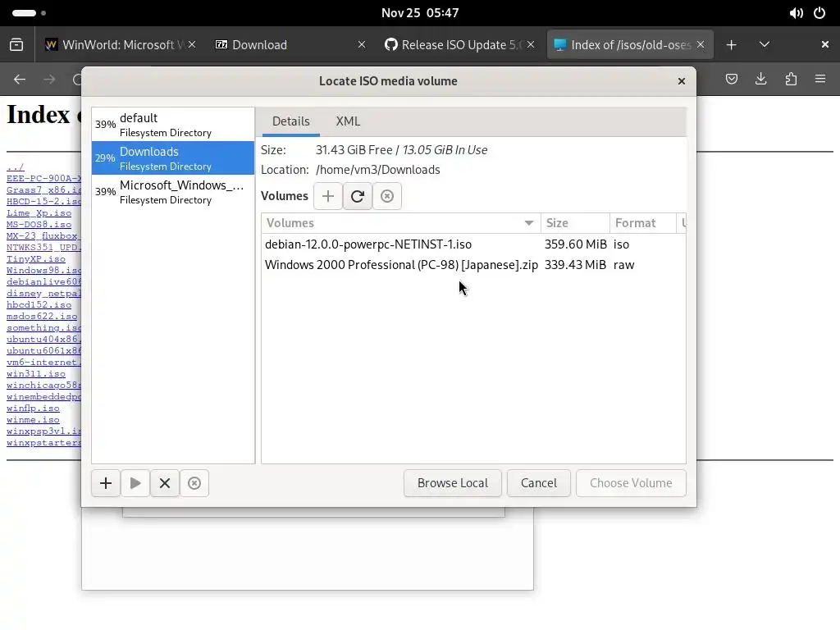Viewport: 840px width, 630px height.
Task: Close the Release ISO Update tab
Action: [531, 44]
